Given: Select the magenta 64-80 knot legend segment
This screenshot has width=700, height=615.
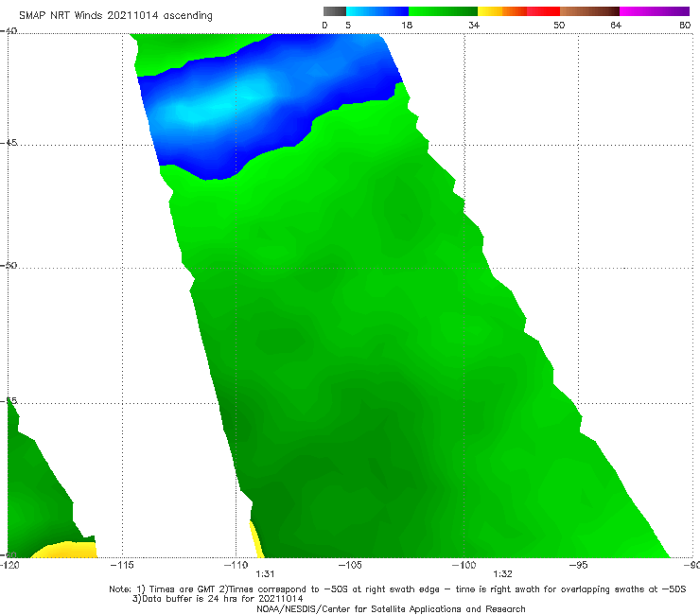Looking at the screenshot, I should click(655, 11).
